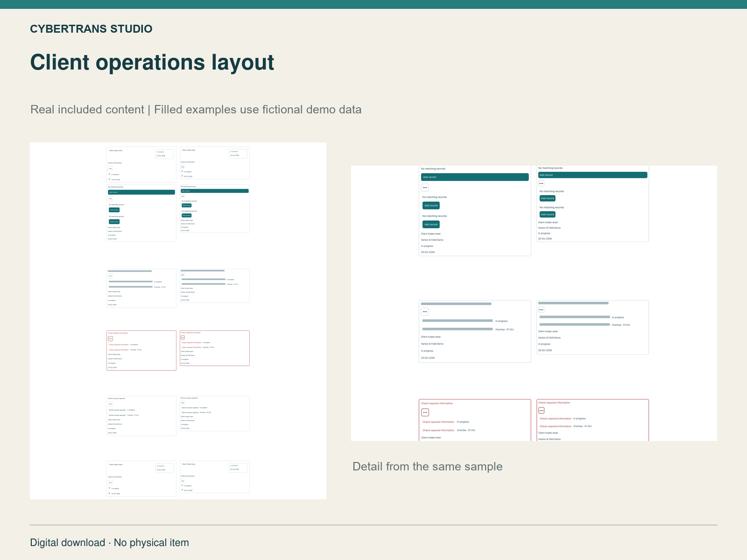Open more-options dots under right card's wide Add record, detail
This screenshot has height=560, width=747.
541,183
